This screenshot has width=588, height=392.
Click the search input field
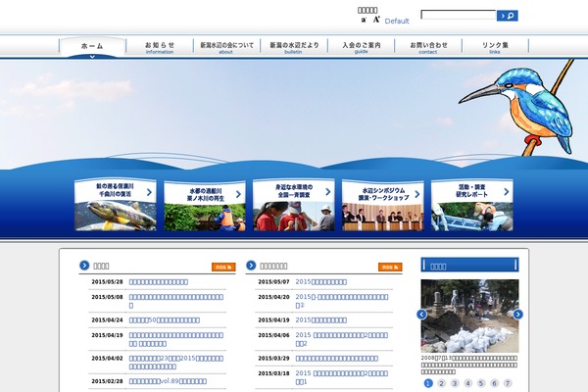coord(459,15)
